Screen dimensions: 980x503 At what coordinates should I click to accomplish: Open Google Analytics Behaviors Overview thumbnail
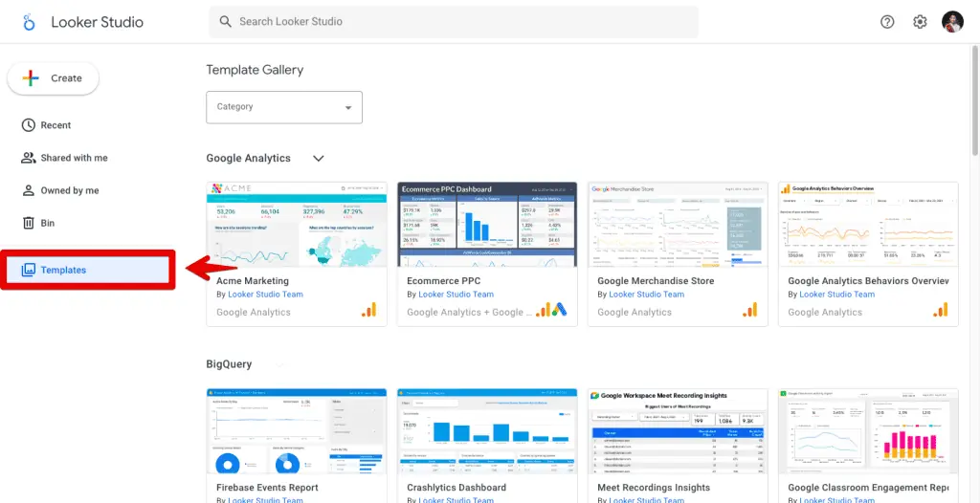click(x=868, y=225)
